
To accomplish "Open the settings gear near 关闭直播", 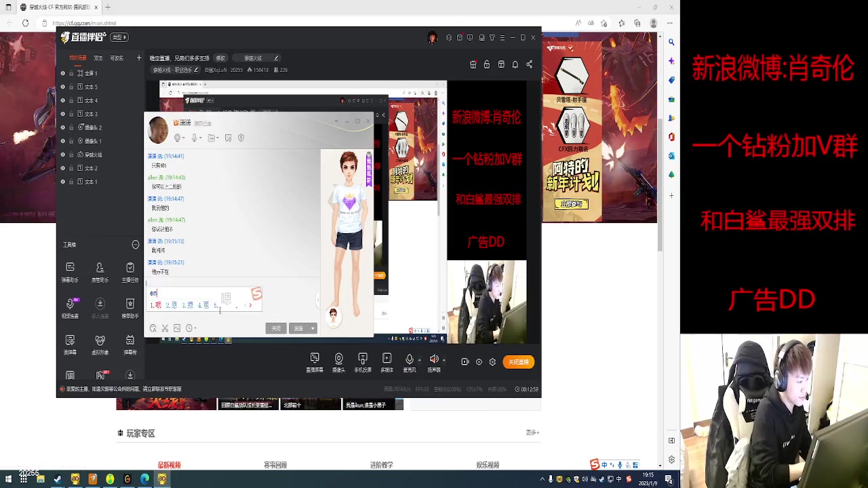I will [492, 362].
